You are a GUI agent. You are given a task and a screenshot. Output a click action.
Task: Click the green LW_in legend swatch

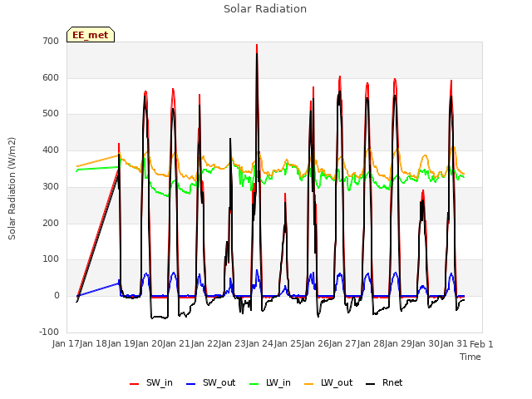click(254, 384)
